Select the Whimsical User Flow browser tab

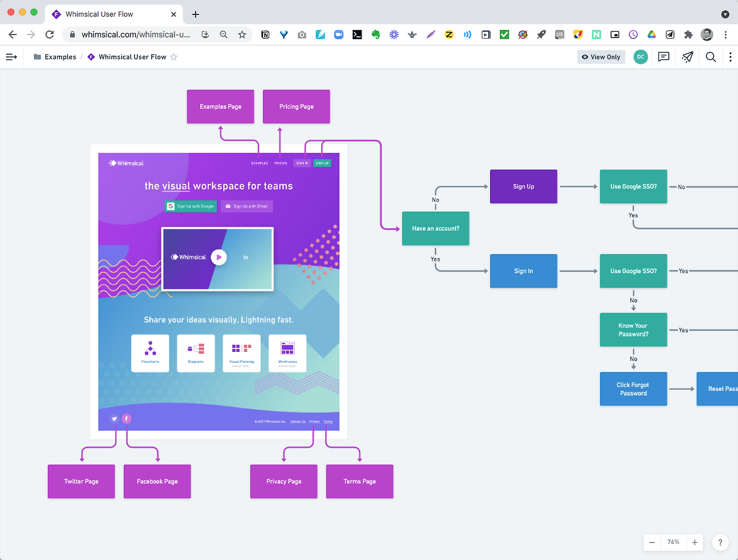114,14
